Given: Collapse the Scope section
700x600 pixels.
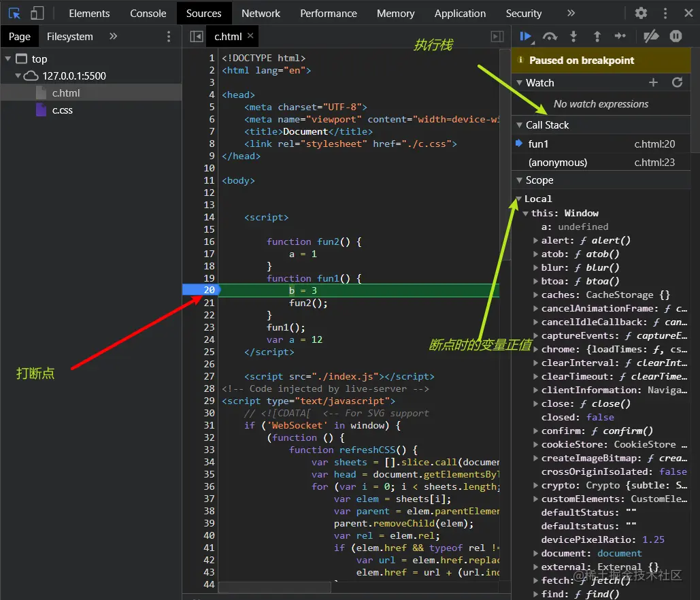Looking at the screenshot, I should pyautogui.click(x=519, y=180).
